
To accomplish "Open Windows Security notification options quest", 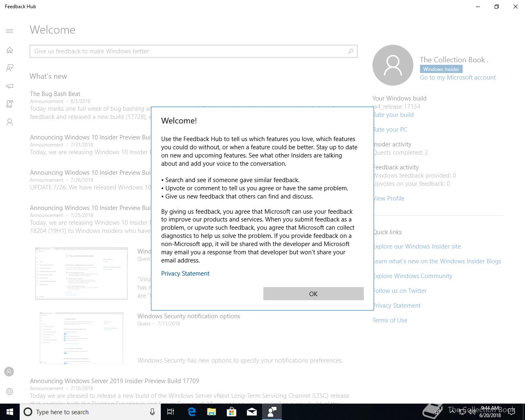I will (189, 316).
